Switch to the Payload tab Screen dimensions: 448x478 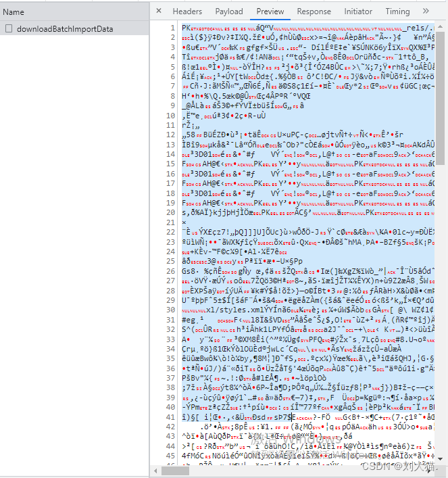[229, 11]
